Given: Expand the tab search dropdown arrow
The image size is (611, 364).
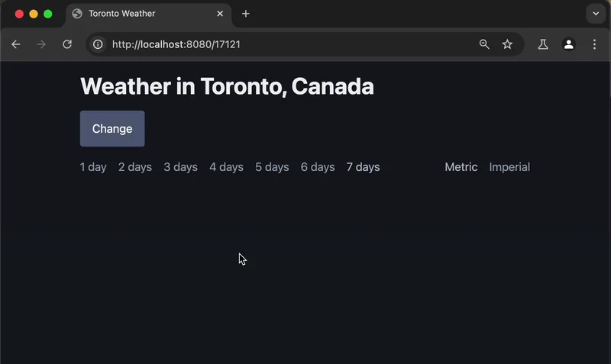Looking at the screenshot, I should [x=596, y=14].
